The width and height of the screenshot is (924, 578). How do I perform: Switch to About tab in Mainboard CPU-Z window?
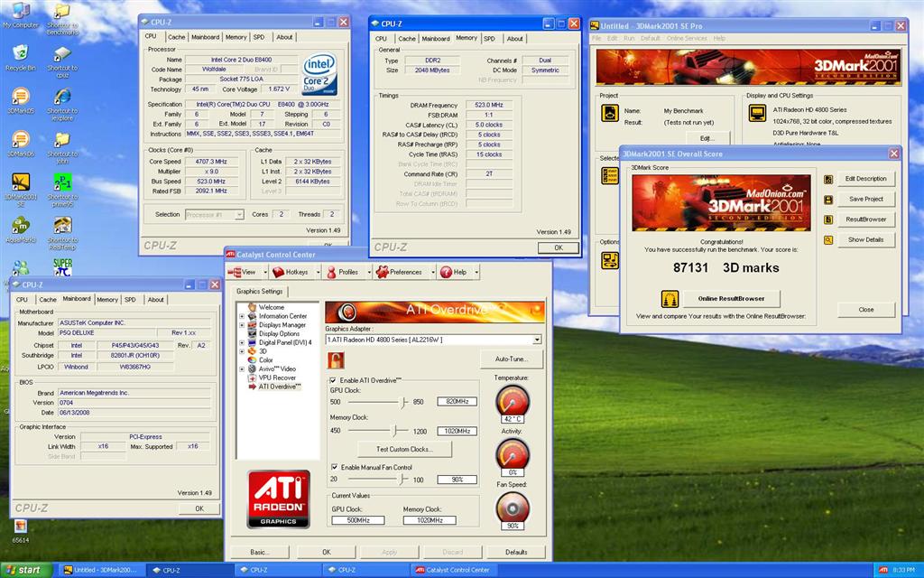click(155, 300)
